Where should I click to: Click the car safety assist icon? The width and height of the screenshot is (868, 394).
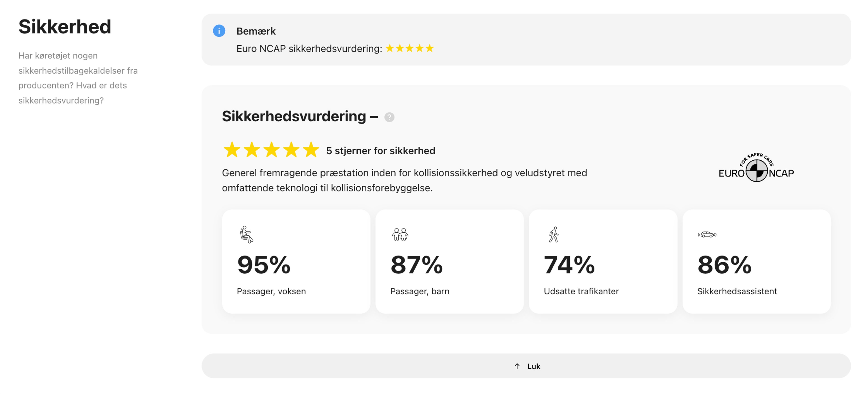(707, 235)
